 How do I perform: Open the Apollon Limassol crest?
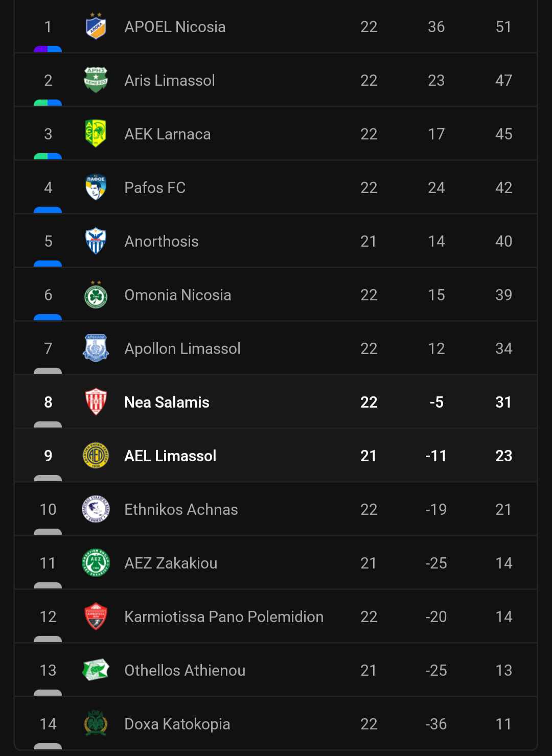click(x=96, y=348)
